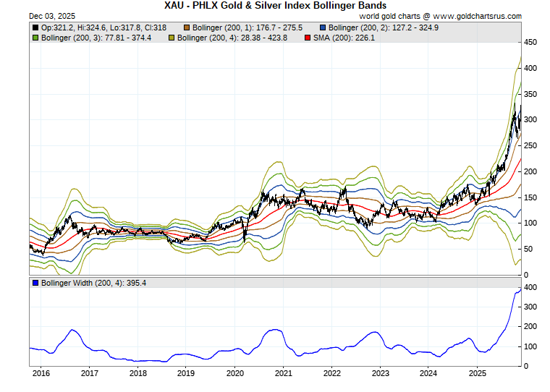Click the chart title XAU - PHLX Gold & Silver Index
The width and height of the screenshot is (550, 392).
pyautogui.click(x=275, y=5)
